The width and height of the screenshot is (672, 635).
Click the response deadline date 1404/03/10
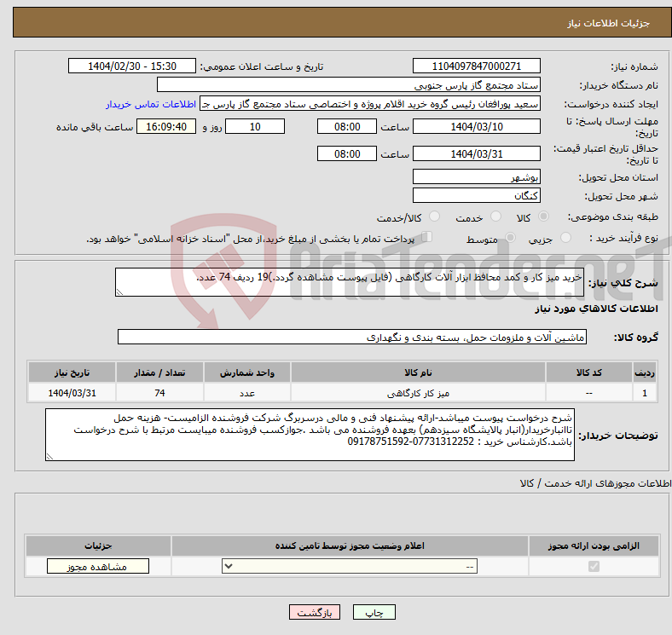coord(476,126)
